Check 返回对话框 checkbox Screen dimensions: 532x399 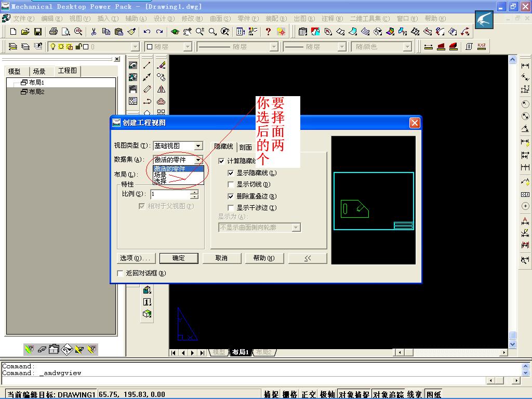click(x=120, y=273)
